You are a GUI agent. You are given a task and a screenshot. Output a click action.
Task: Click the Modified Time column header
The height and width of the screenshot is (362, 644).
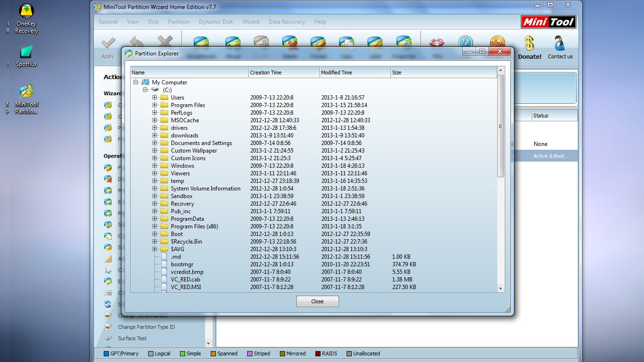pyautogui.click(x=355, y=72)
